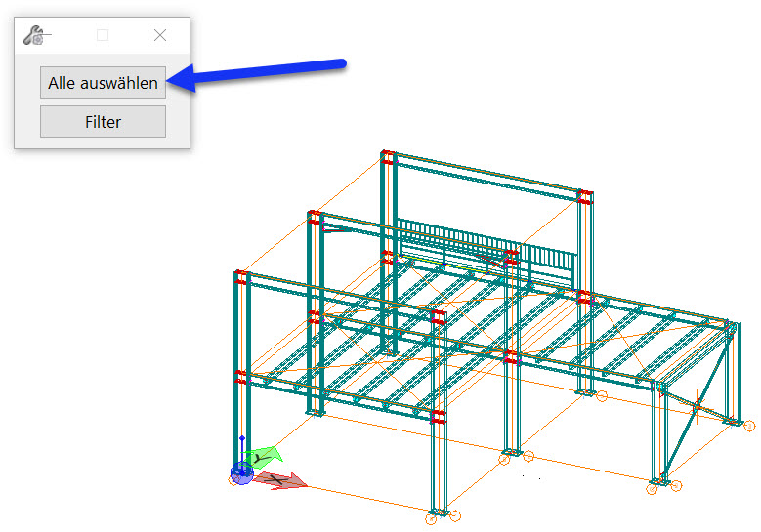Click the maximize box in dialog title bar
The width and height of the screenshot is (761, 532).
(x=103, y=35)
